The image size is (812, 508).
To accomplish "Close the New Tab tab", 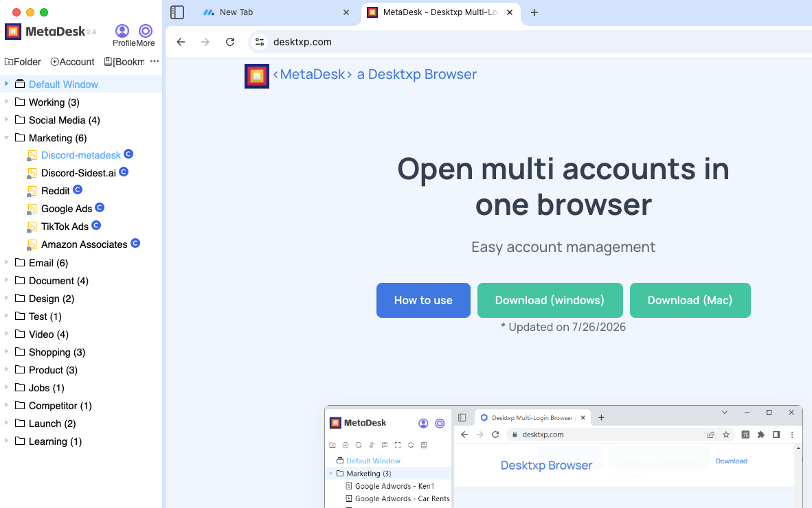I will point(346,12).
